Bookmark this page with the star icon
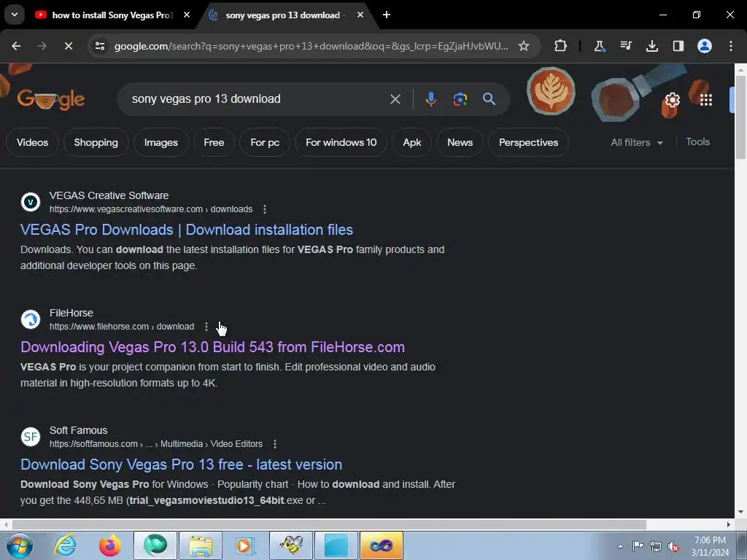 click(524, 46)
